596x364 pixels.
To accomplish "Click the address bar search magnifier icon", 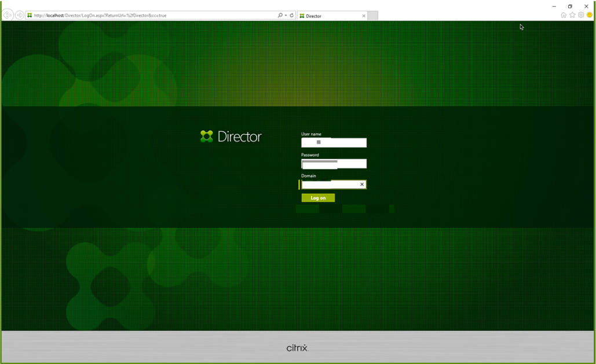I will (x=280, y=15).
